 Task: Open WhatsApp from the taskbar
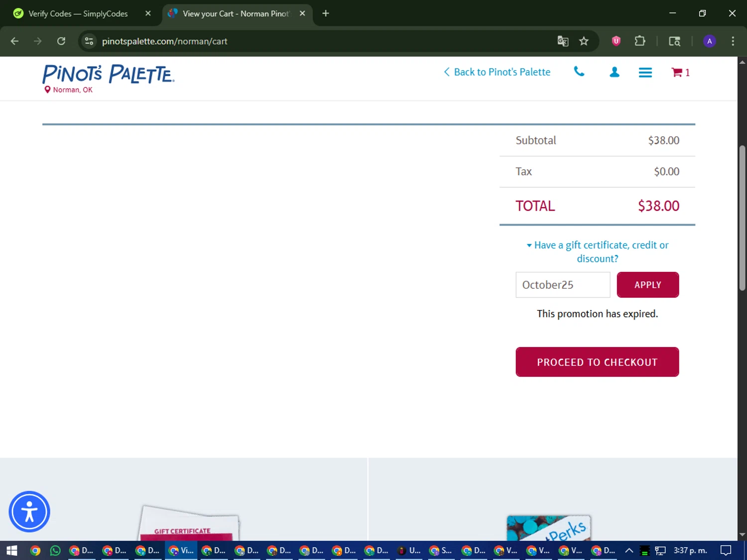pos(55,551)
